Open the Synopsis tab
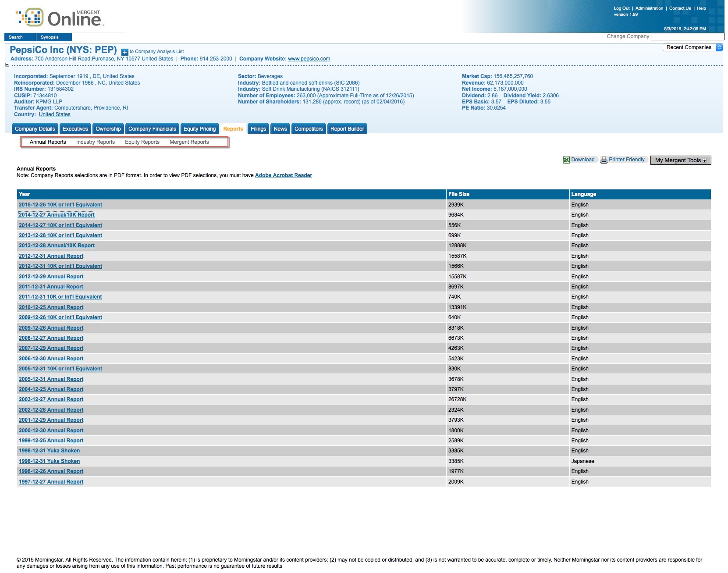The width and height of the screenshot is (728, 573). coord(54,37)
